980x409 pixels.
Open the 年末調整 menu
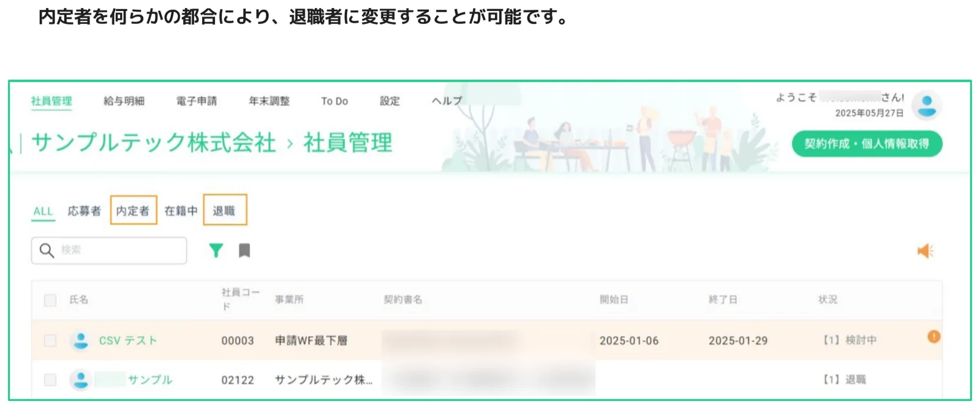click(269, 101)
